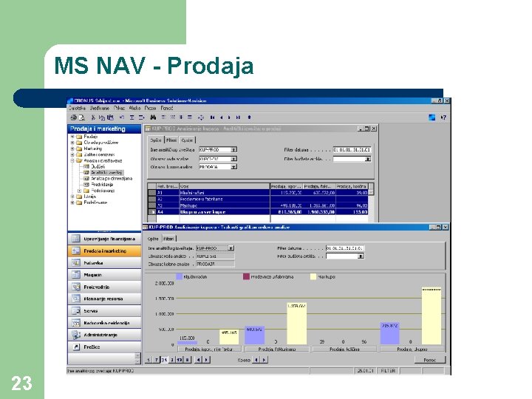Expand the Istorija folder in tree
The image size is (532, 399).
point(72,197)
